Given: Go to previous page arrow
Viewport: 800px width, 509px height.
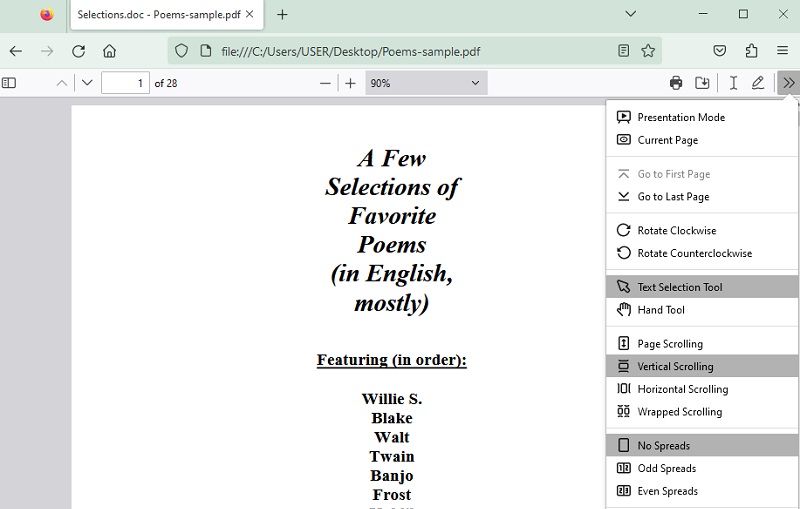Looking at the screenshot, I should 62,83.
